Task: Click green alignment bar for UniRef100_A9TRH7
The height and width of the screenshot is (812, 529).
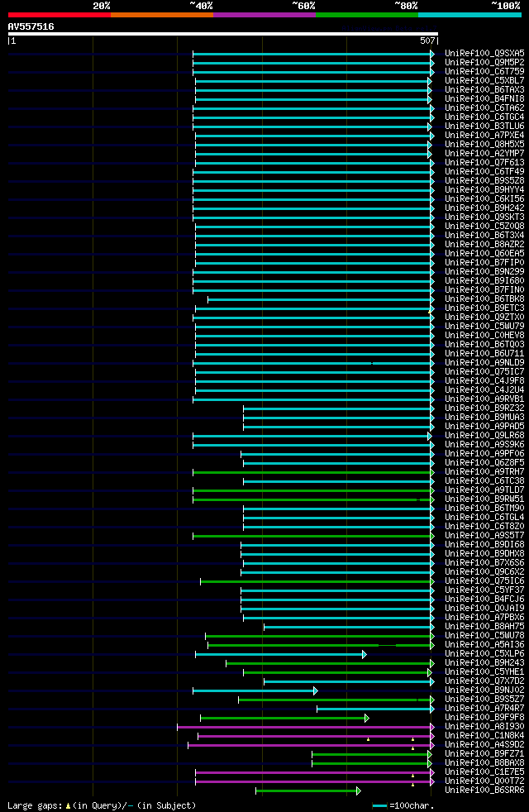Action: (x=313, y=472)
